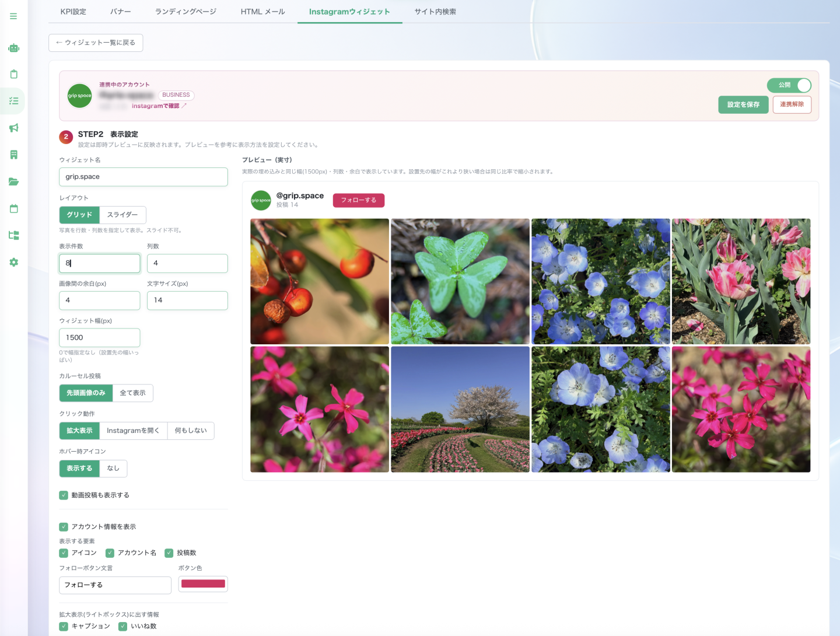Choose 先頭画像のみ for carousel posts
Viewport: 840px width, 636px height.
pyautogui.click(x=86, y=393)
